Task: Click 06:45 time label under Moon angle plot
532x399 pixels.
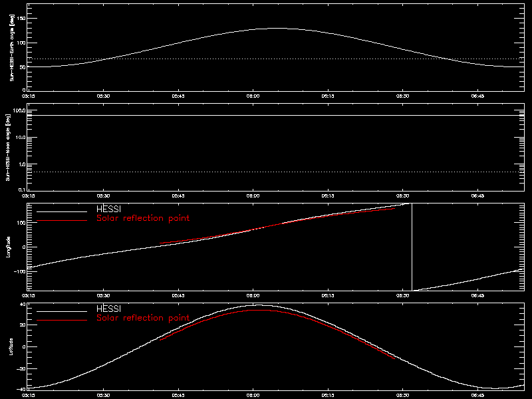Action: [x=477, y=196]
